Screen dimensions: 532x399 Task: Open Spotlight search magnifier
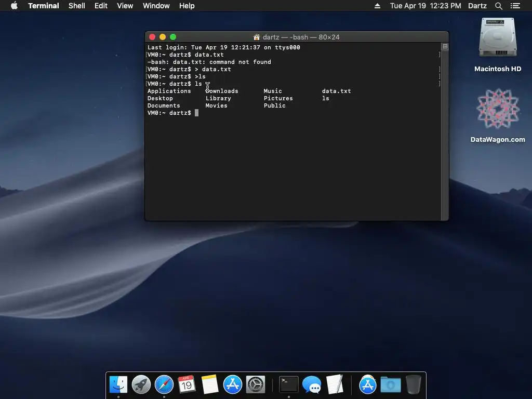click(x=498, y=6)
